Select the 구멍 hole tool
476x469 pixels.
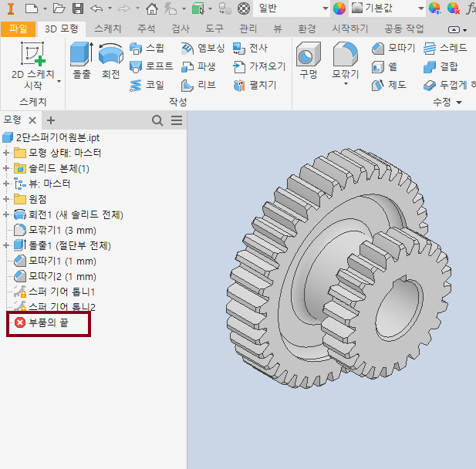309,60
